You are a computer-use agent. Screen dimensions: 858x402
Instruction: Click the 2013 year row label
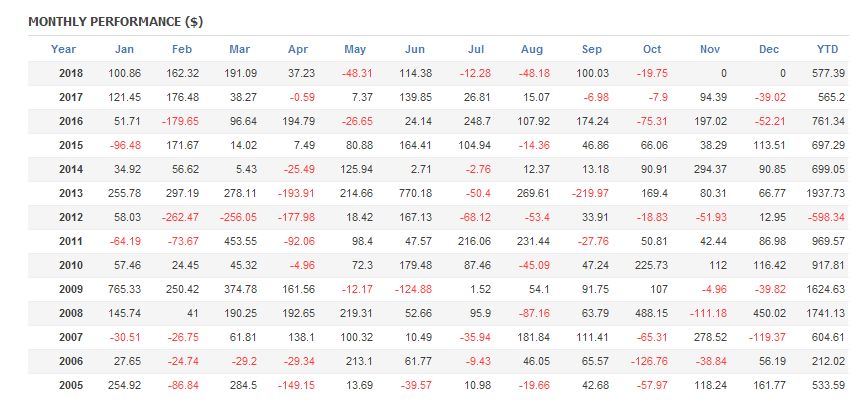click(x=71, y=192)
